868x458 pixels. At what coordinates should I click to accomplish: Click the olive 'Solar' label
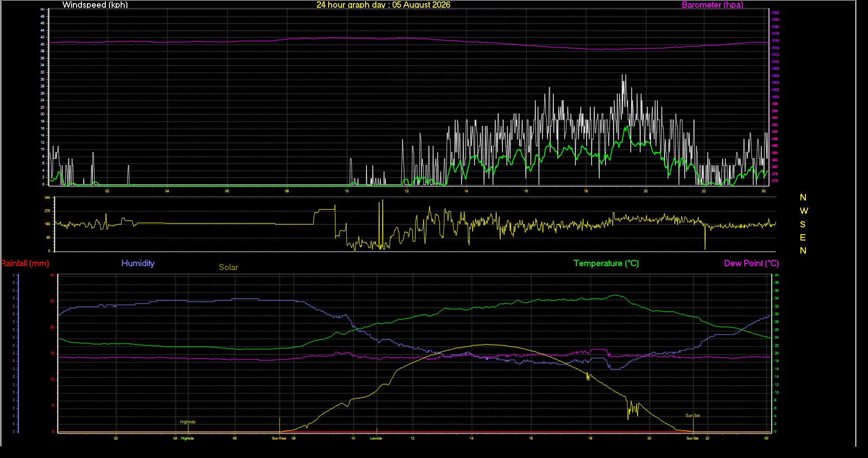pyautogui.click(x=228, y=268)
